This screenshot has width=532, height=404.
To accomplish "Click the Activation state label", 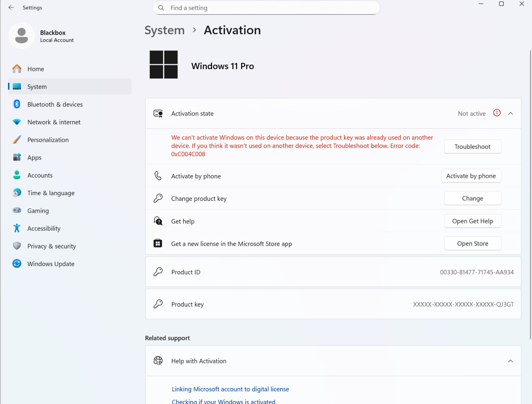I will (x=193, y=113).
